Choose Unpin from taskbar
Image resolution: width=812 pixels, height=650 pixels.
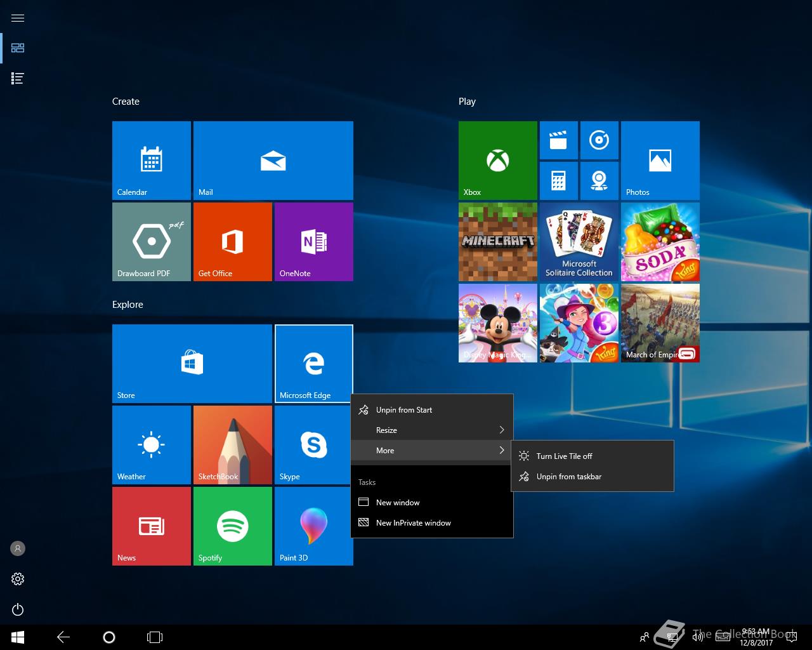click(593, 477)
